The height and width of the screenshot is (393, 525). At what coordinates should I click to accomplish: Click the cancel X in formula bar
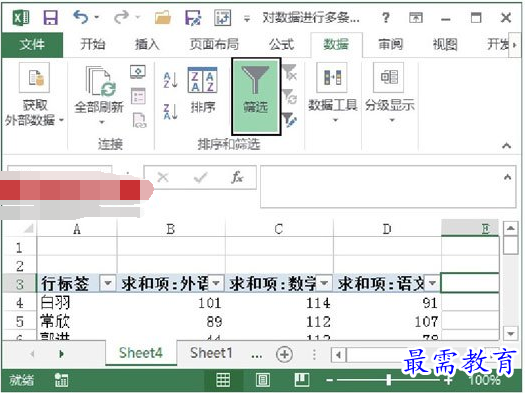pos(163,177)
